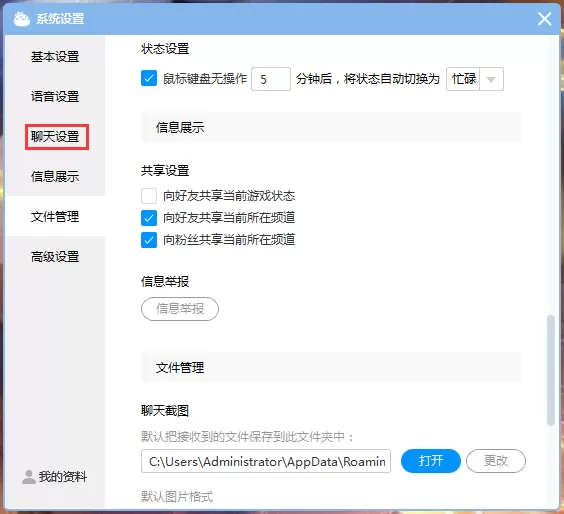The image size is (564, 514).
Task: Click the screenshot save path field
Action: click(x=266, y=461)
